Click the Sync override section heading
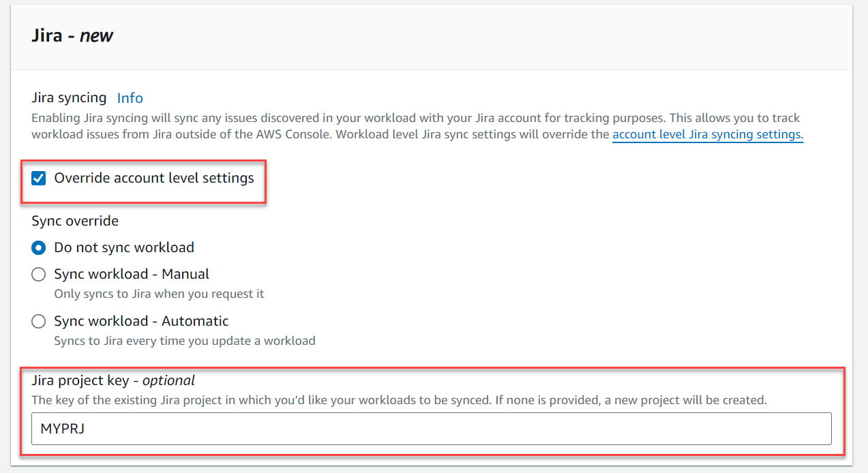The height and width of the screenshot is (473, 868). 74,221
